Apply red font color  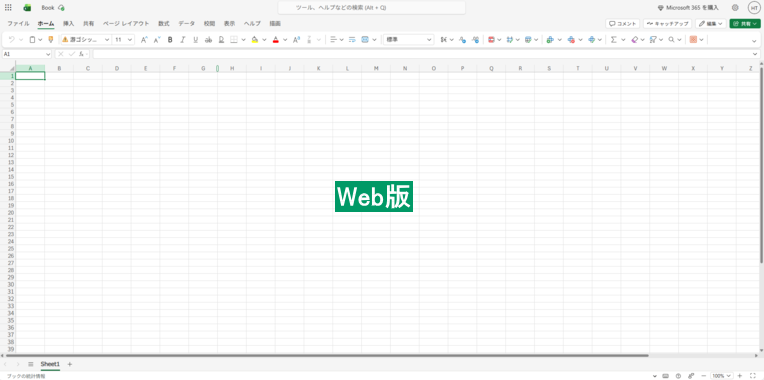[x=276, y=40]
